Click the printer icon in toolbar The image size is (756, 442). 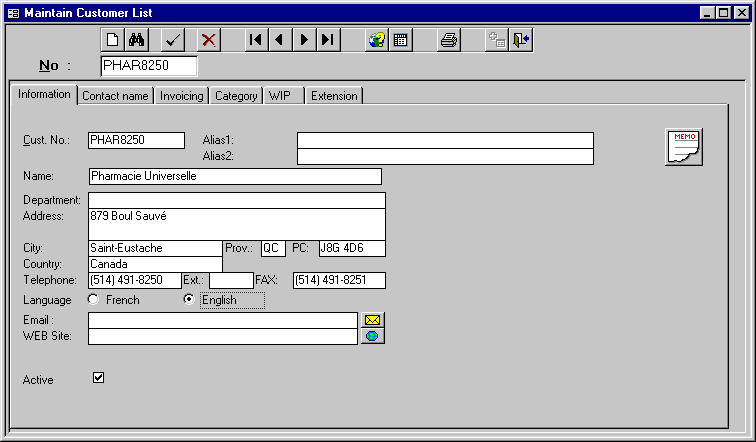coord(449,40)
